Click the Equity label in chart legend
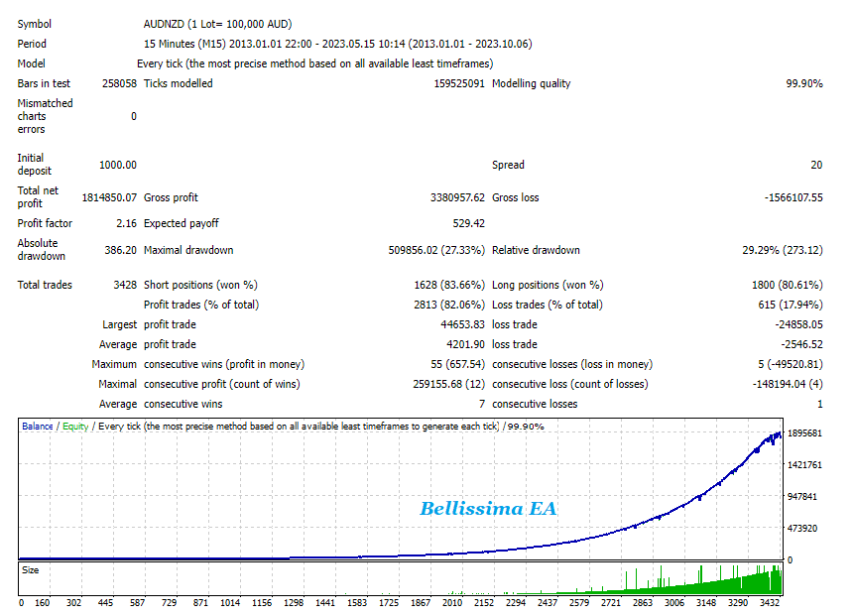The image size is (854, 616). [74, 427]
